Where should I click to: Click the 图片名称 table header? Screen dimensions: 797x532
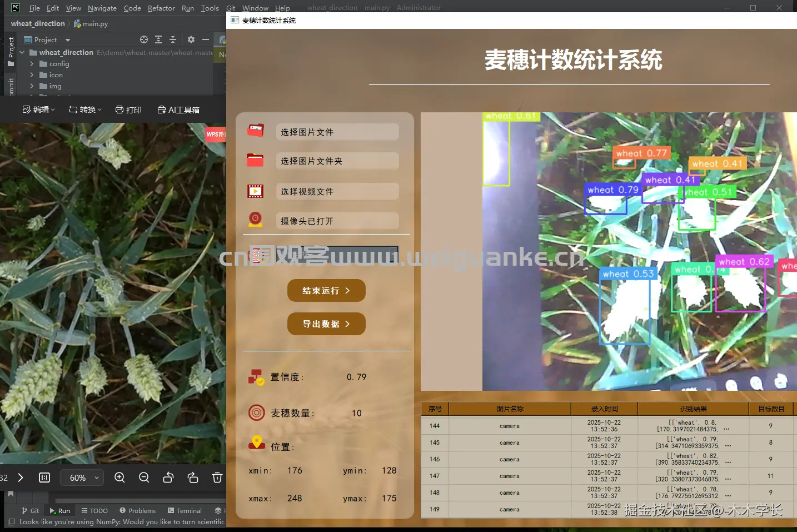click(510, 409)
